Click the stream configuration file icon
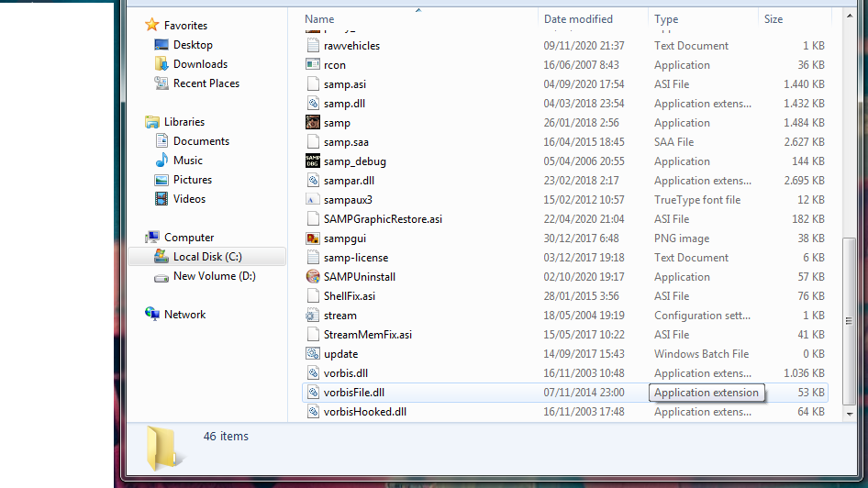868x488 pixels. [x=313, y=316]
